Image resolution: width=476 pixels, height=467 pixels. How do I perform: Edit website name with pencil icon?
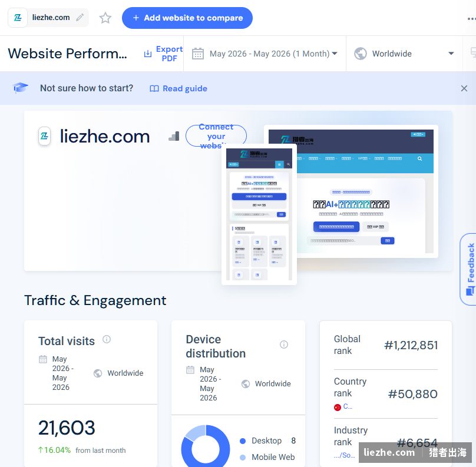[80, 18]
